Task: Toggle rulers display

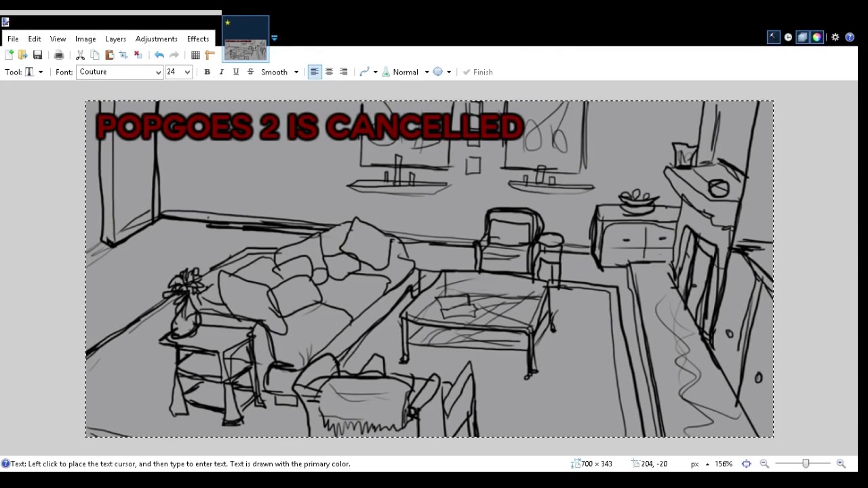Action: pyautogui.click(x=210, y=55)
